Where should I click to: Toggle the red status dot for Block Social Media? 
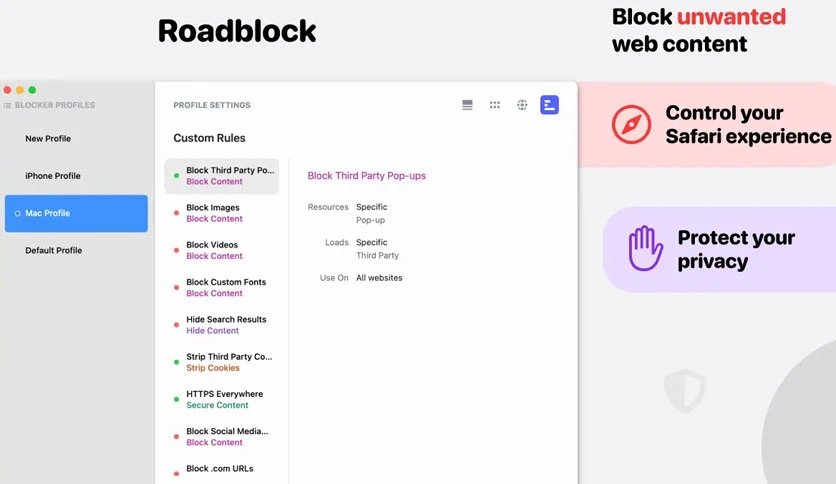point(176,437)
